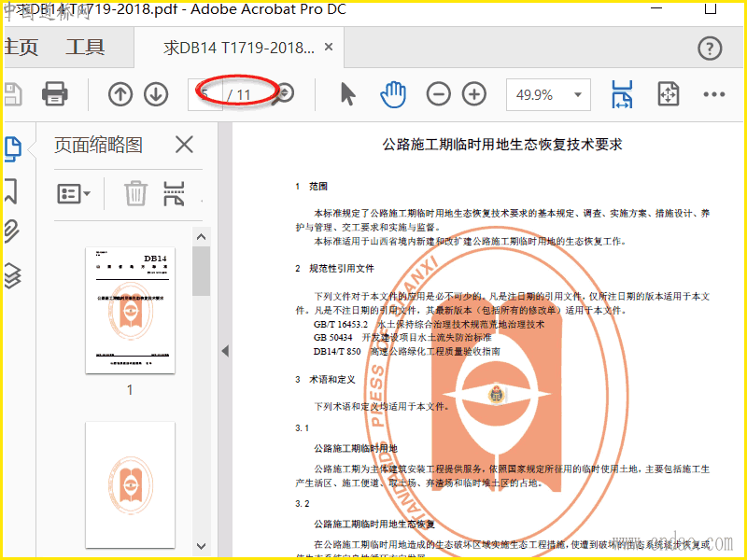The width and height of the screenshot is (747, 560).
Task: Open the Attachments paperclip panel
Action: pos(11,231)
